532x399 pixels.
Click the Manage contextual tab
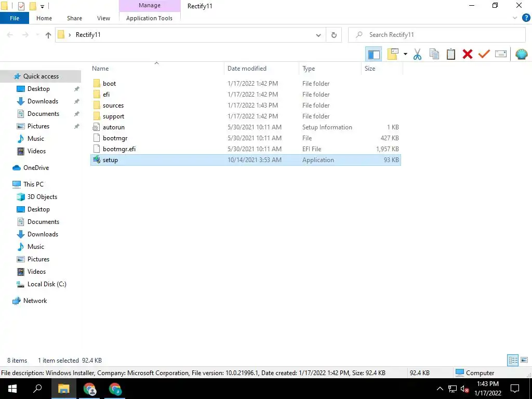click(149, 5)
